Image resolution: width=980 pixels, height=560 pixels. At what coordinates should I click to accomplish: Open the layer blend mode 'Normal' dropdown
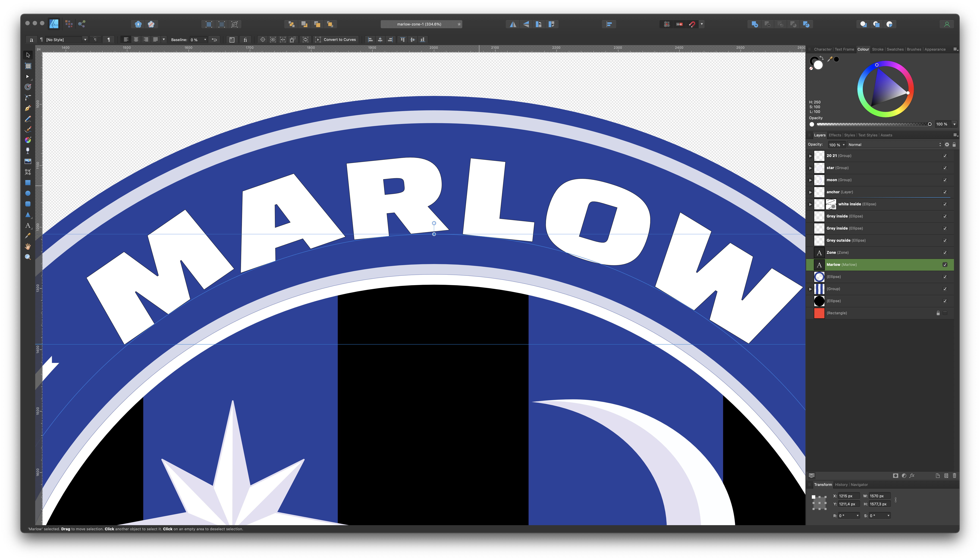(895, 145)
